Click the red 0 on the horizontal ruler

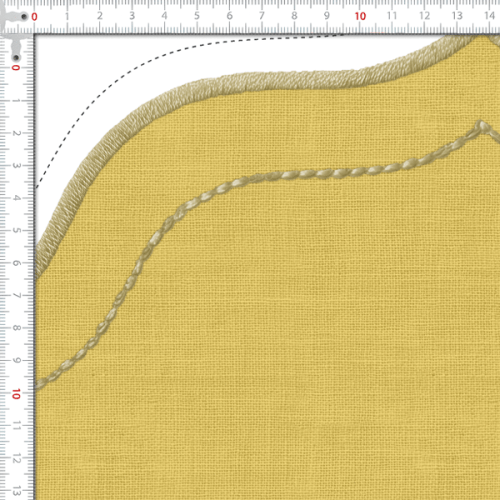[34, 17]
